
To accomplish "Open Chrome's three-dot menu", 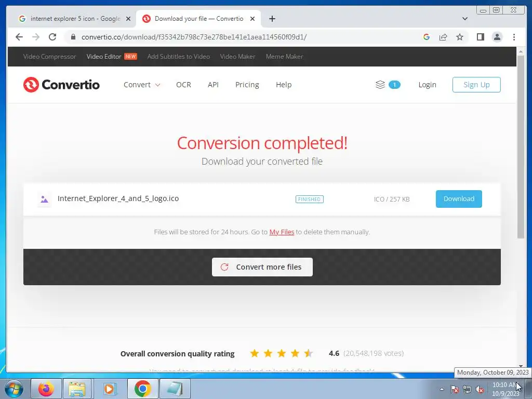I will (514, 37).
